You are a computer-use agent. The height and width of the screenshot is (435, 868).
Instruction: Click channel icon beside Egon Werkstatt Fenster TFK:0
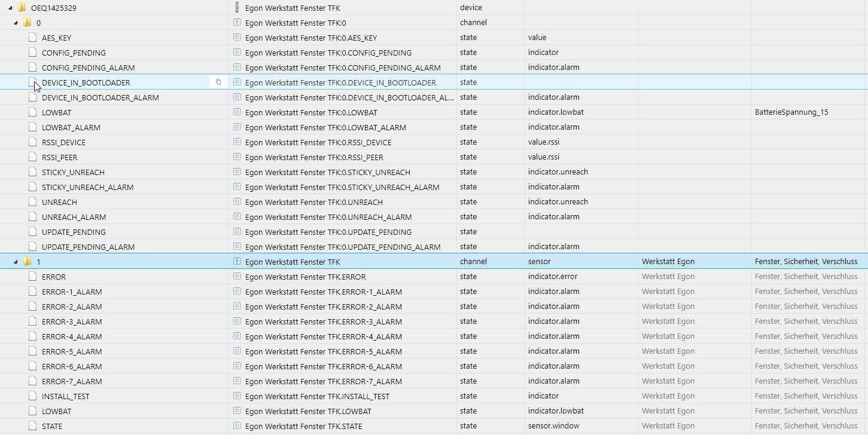click(237, 23)
